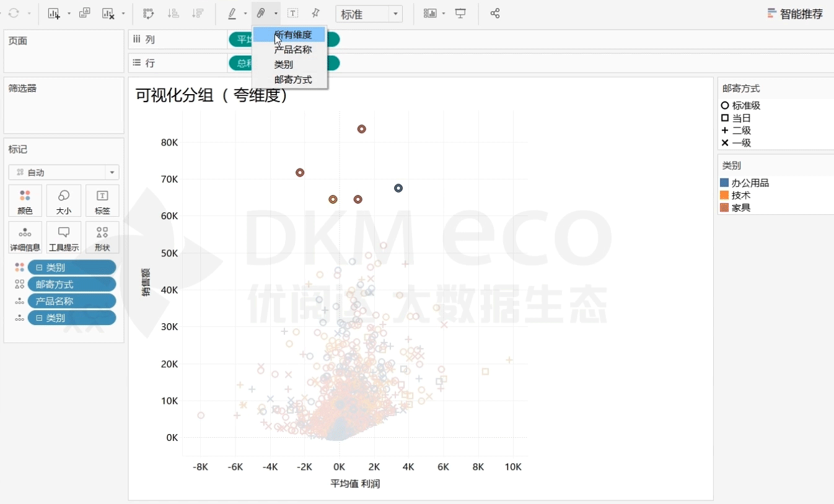Click the share icon in toolbar

494,14
